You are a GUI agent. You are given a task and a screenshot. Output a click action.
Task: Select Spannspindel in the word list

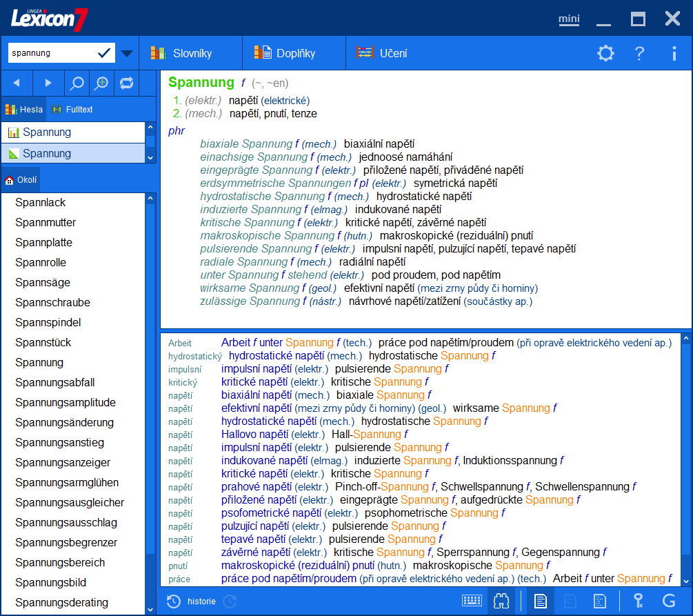pyautogui.click(x=48, y=322)
